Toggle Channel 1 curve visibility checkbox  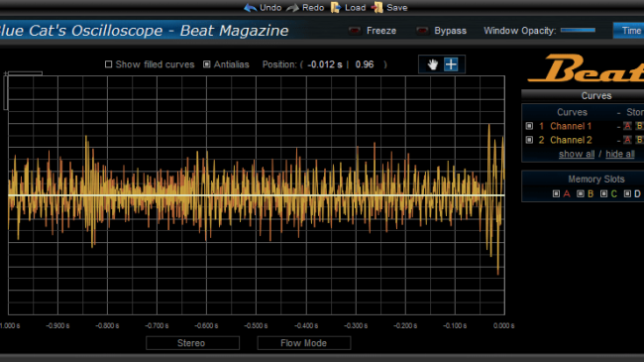coord(529,126)
